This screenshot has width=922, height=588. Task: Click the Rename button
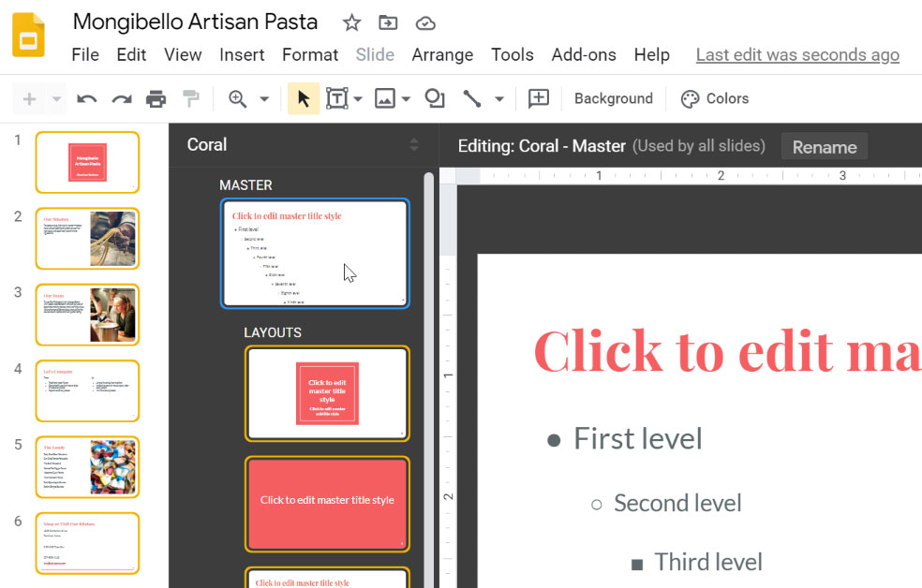point(825,147)
